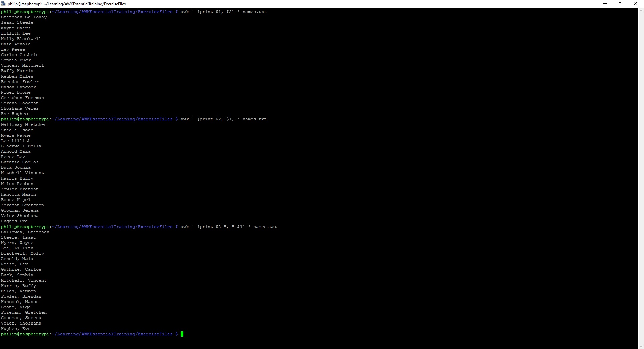Click the 'Serena Goodman' output line
644x349 pixels.
[20, 103]
